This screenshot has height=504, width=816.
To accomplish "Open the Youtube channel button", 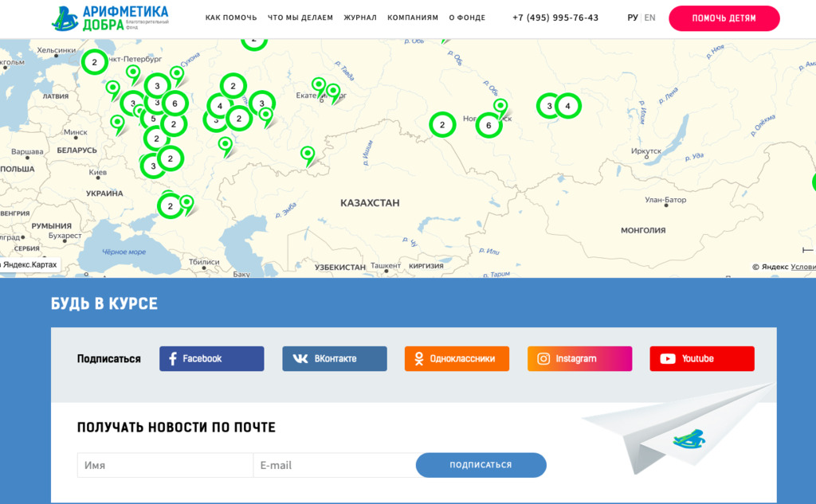I will pos(701,358).
